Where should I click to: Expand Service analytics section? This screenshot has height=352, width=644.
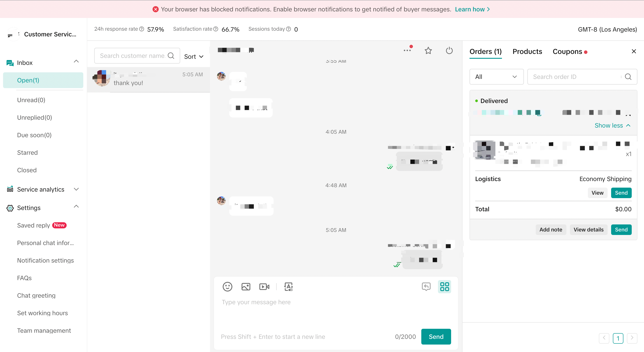[x=76, y=189]
